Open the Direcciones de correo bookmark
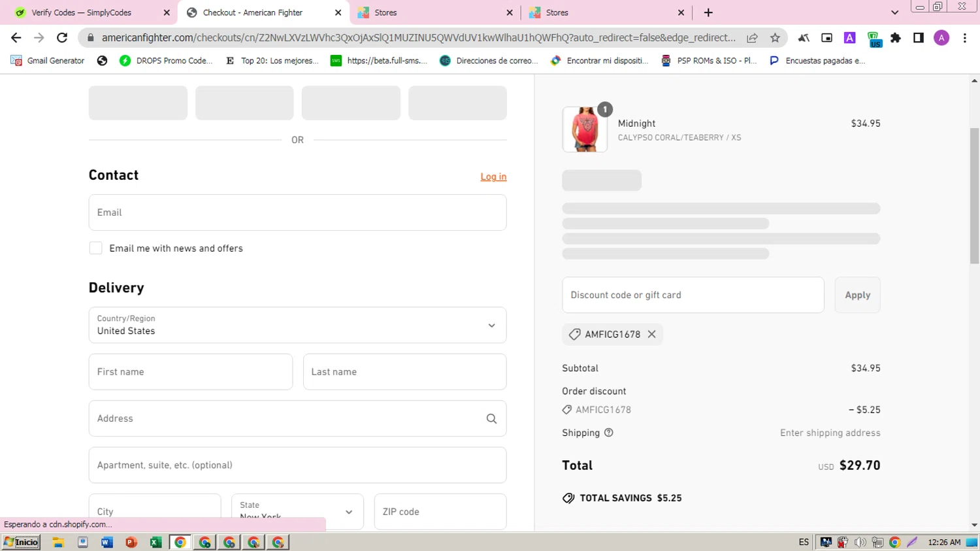Image resolution: width=980 pixels, height=551 pixels. click(489, 60)
